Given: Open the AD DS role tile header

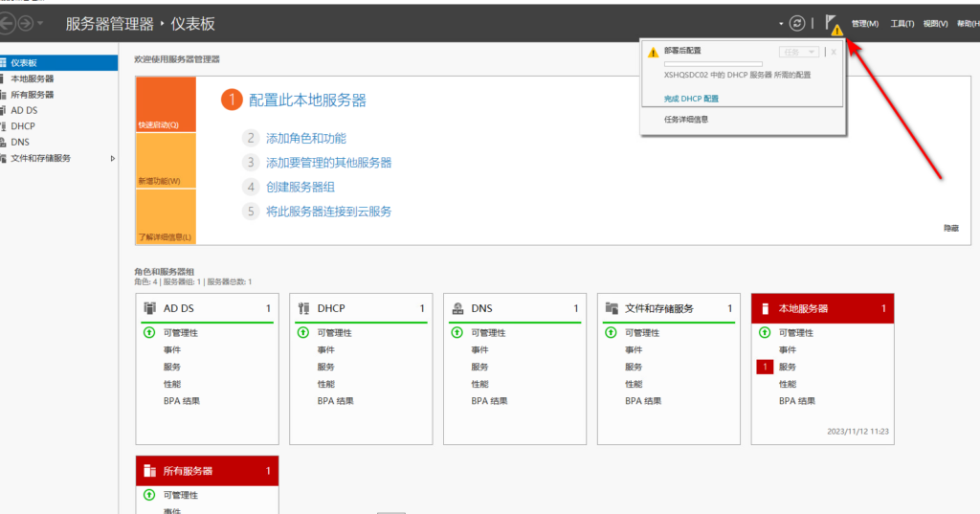Looking at the screenshot, I should [208, 308].
